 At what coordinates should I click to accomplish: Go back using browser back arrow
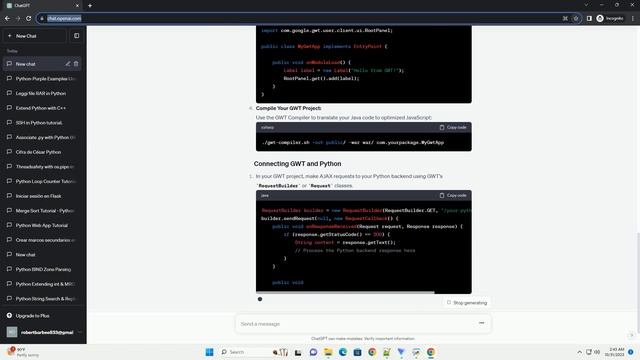tap(7, 18)
